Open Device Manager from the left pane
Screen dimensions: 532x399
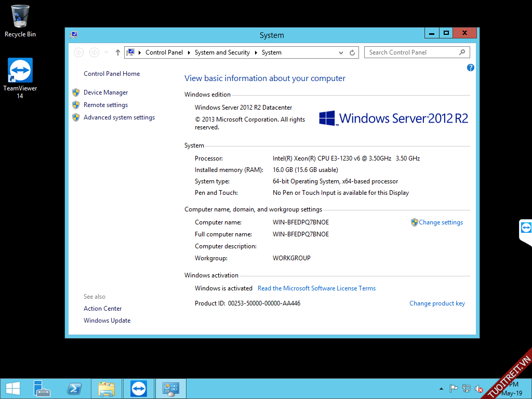tap(105, 92)
